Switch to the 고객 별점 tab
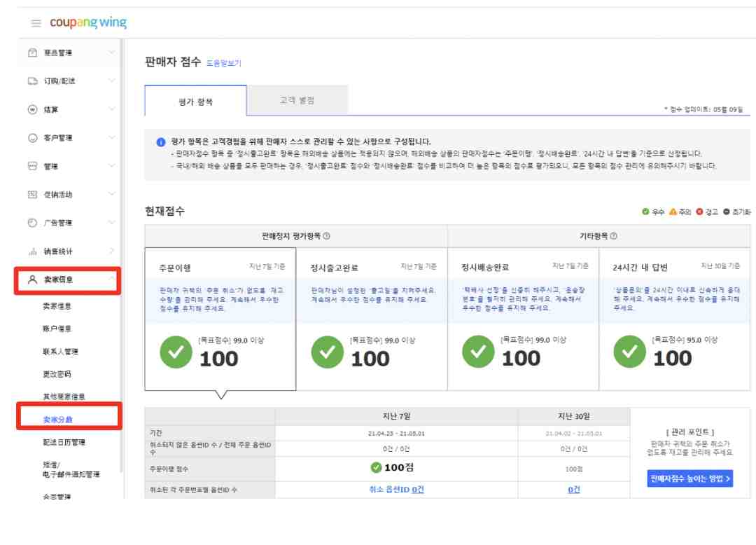The height and width of the screenshot is (545, 756). coord(297,100)
